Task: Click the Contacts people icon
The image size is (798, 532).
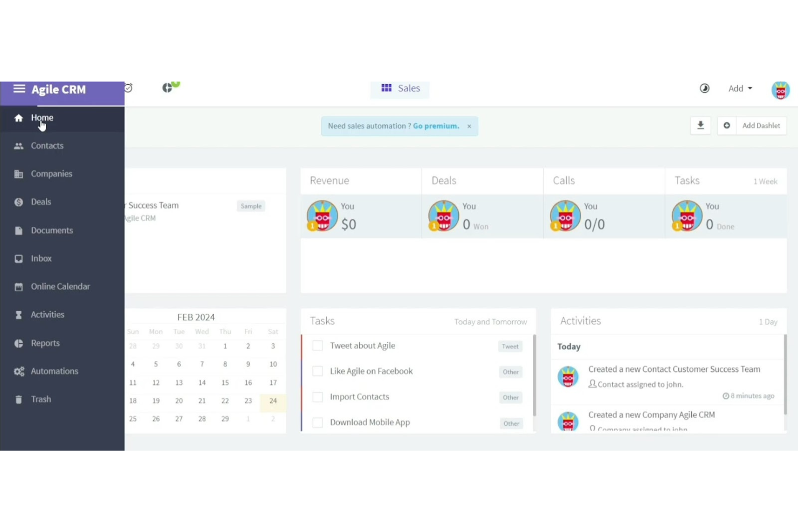Action: [19, 146]
